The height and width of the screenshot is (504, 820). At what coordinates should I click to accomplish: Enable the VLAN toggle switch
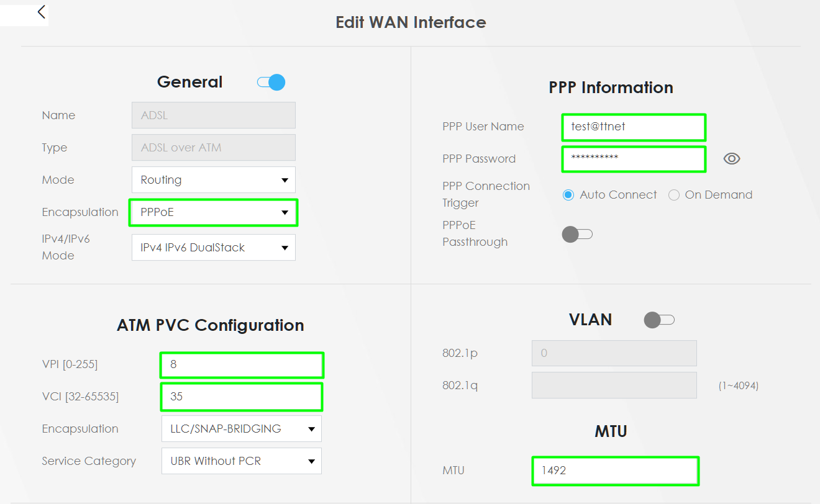[659, 320]
